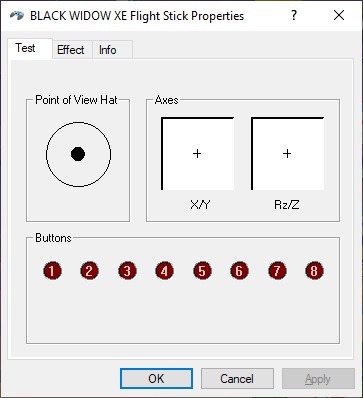This screenshot has width=363, height=398.
Task: Click the Buttons group label
Action: pyautogui.click(x=53, y=238)
